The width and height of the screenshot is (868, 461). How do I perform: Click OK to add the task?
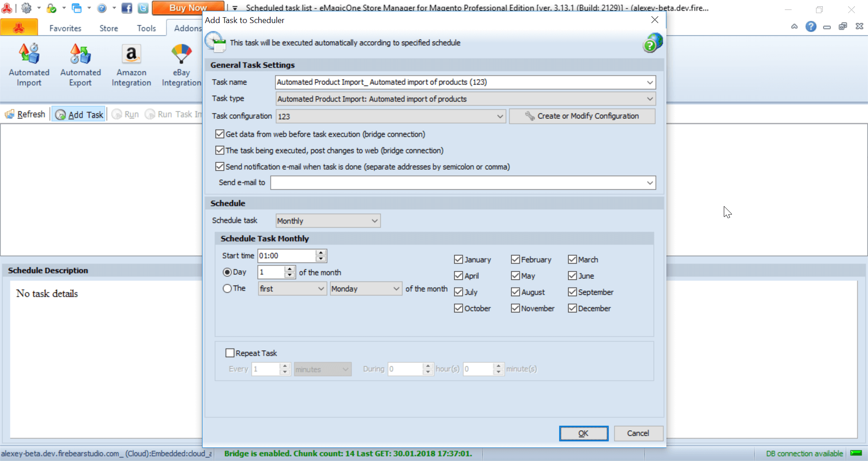click(584, 433)
